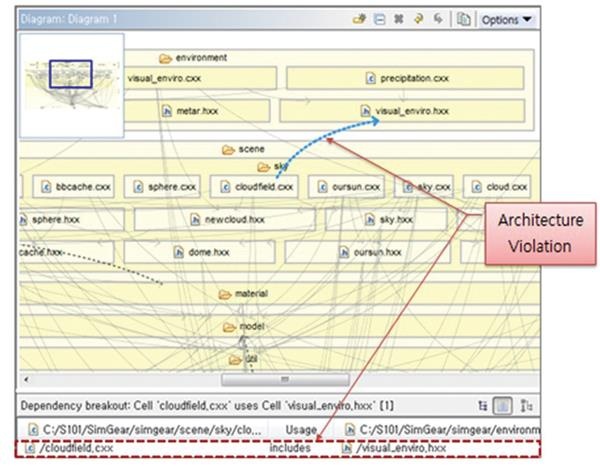Select the scene folder header
Screen dimensions: 600x467
tap(244, 149)
